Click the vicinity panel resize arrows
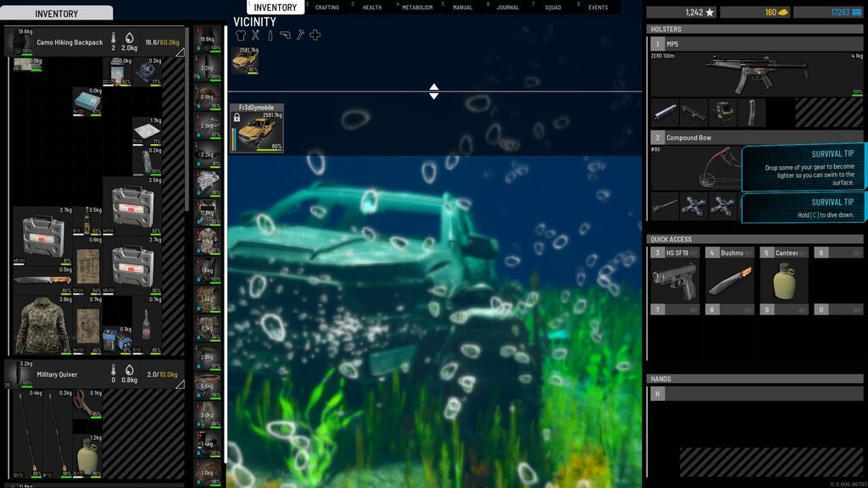 [434, 91]
